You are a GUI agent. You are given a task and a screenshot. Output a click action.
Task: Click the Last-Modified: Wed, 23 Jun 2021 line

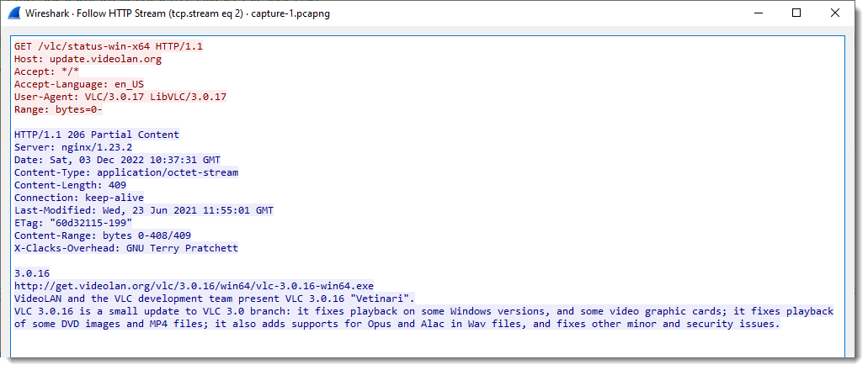pos(144,210)
